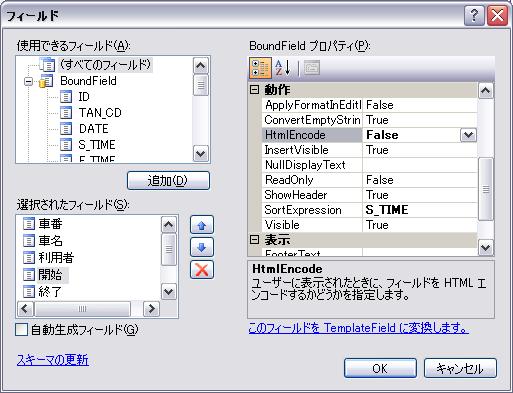513x393 pixels.
Task: Toggle the 自動生成フィールド checkbox
Action: click(22, 330)
